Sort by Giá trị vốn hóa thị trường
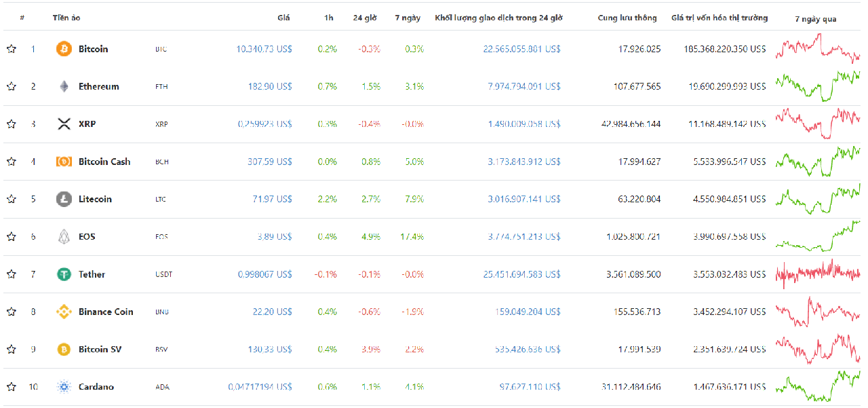 (x=719, y=18)
